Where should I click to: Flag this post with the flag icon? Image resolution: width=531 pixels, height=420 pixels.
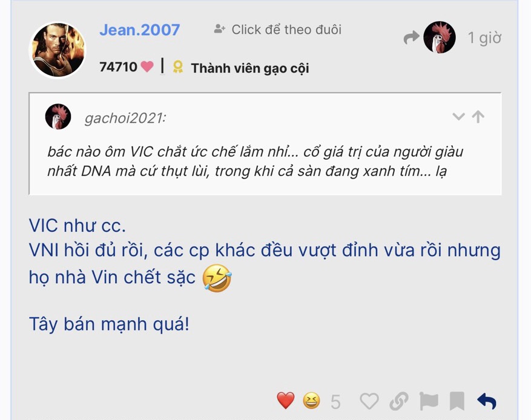pos(429,401)
